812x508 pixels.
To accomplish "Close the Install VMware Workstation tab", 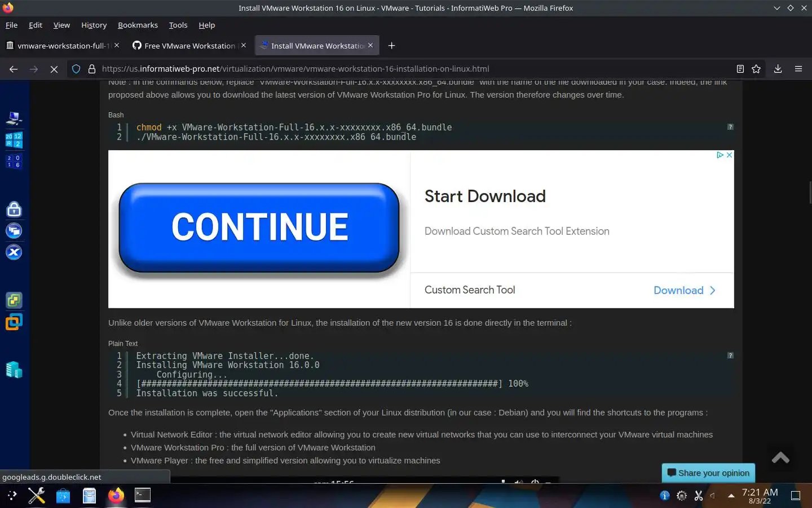I will pos(370,45).
